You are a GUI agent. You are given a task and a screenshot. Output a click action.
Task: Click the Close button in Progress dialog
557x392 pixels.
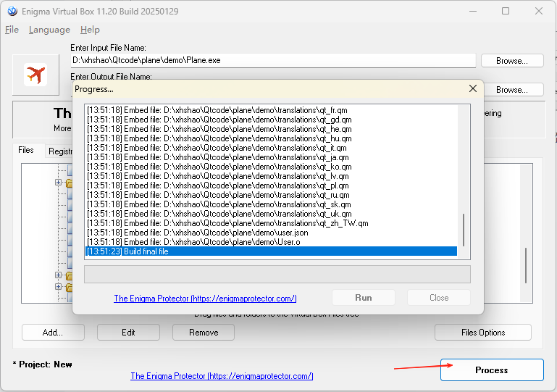click(439, 298)
